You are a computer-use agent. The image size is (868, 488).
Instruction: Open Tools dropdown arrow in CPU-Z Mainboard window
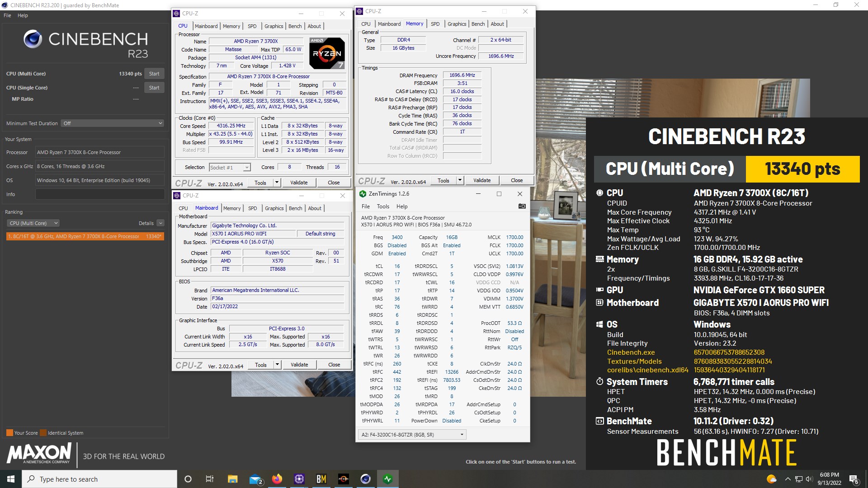277,365
